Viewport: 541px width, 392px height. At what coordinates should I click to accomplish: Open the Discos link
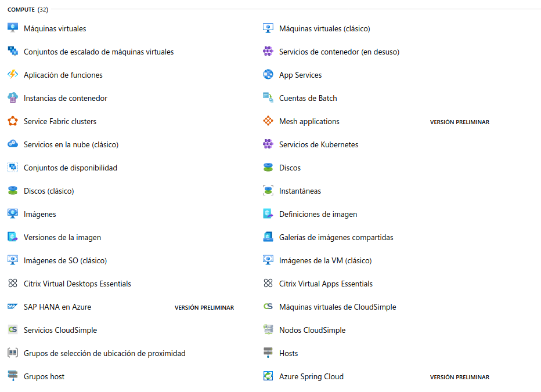tap(290, 168)
